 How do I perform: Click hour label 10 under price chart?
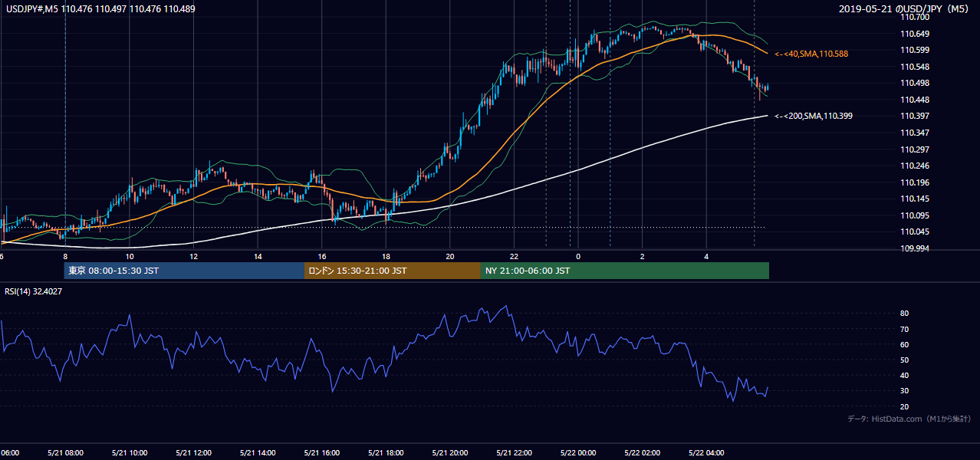(130, 256)
